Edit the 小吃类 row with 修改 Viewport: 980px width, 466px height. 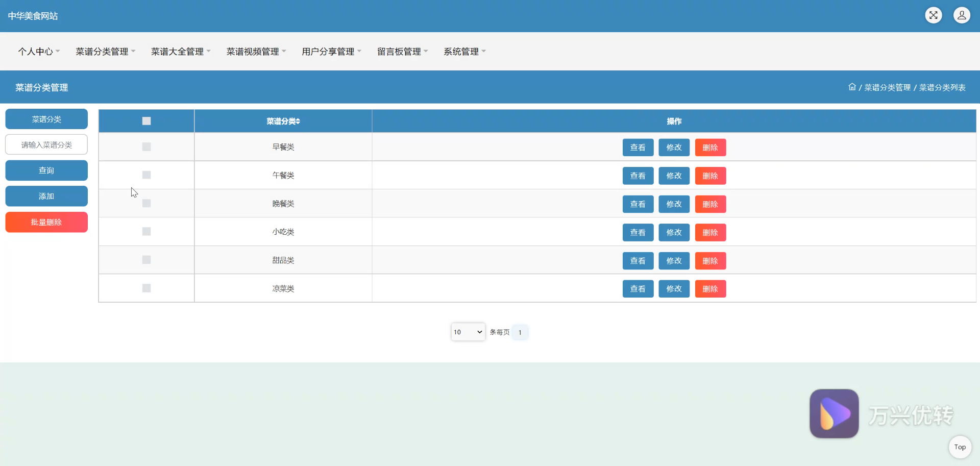point(674,232)
